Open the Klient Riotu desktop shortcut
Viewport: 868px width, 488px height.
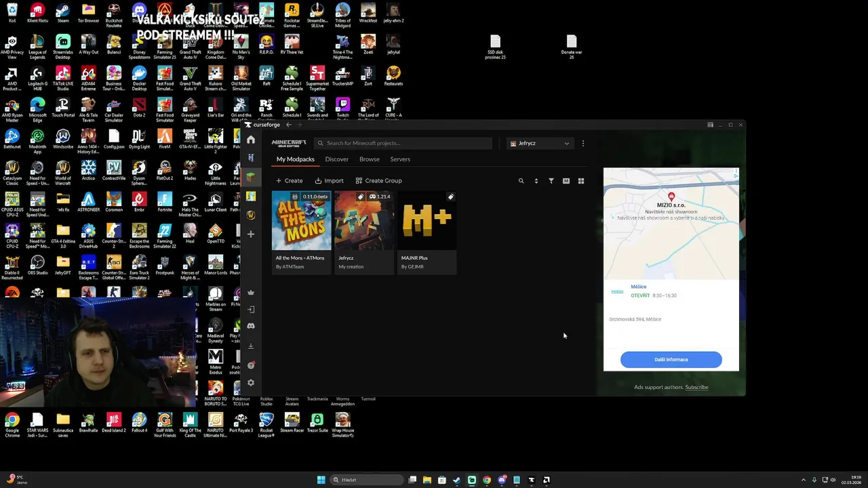[x=37, y=13]
